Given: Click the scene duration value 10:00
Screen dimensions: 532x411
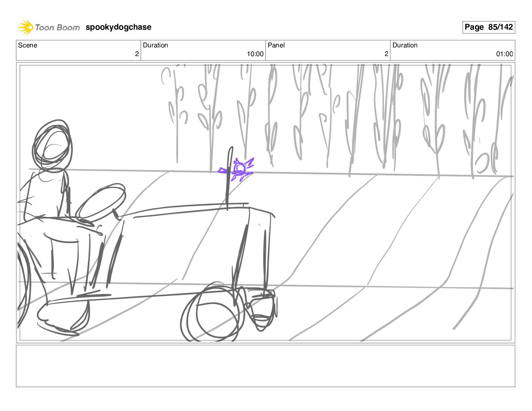Looking at the screenshot, I should [x=255, y=54].
